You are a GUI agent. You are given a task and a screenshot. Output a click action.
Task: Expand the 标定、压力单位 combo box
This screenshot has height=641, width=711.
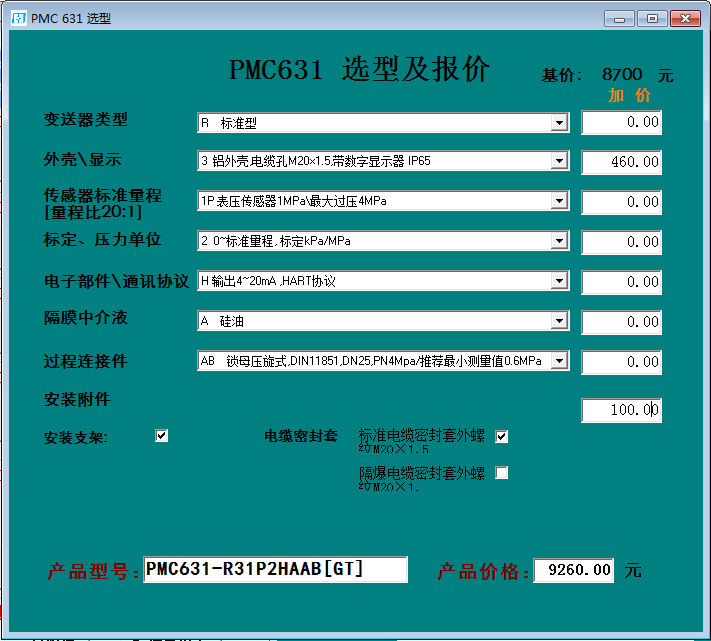click(x=559, y=241)
